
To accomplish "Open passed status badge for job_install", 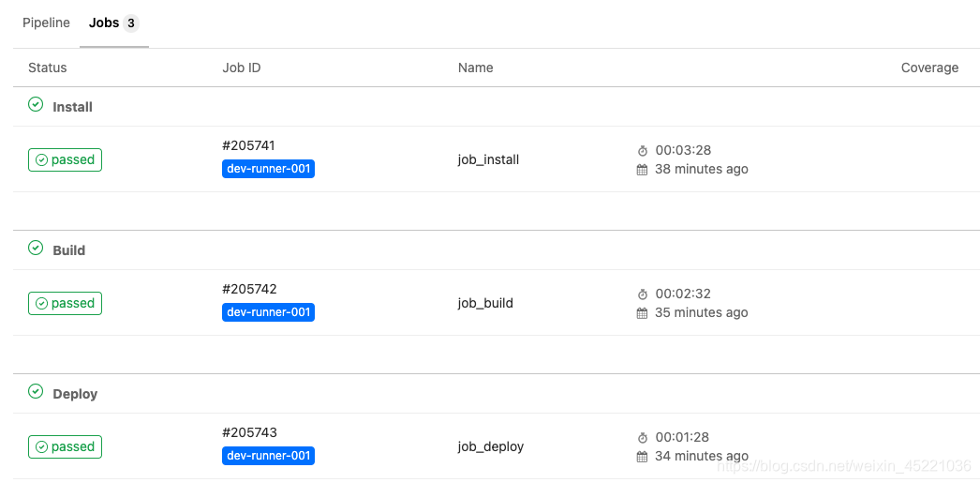I will coord(65,159).
